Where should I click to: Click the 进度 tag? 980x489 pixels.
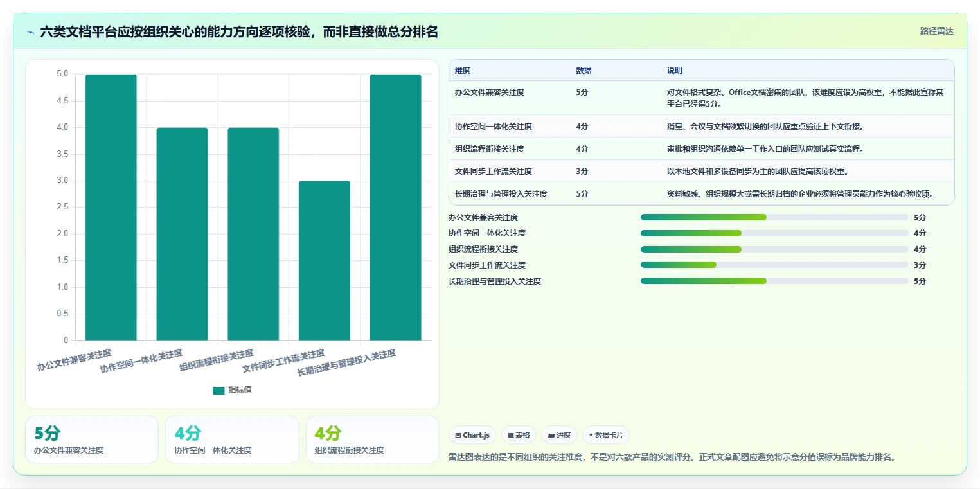(x=559, y=435)
